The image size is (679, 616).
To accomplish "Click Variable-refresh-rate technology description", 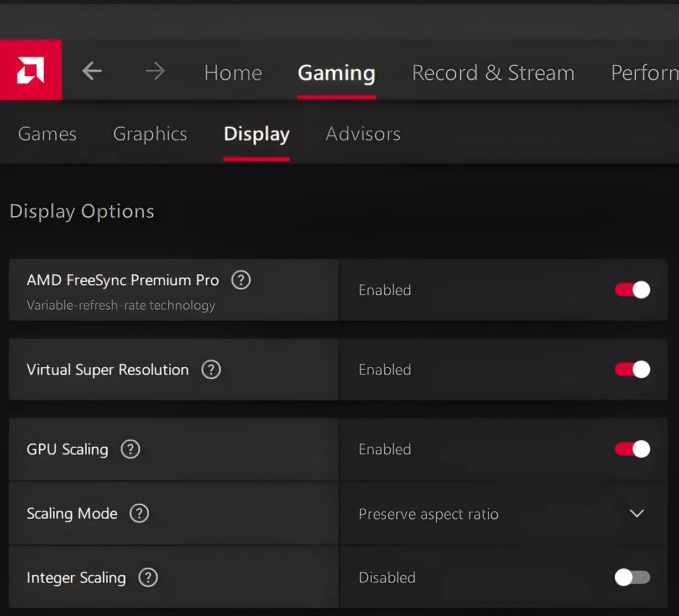I will click(121, 305).
